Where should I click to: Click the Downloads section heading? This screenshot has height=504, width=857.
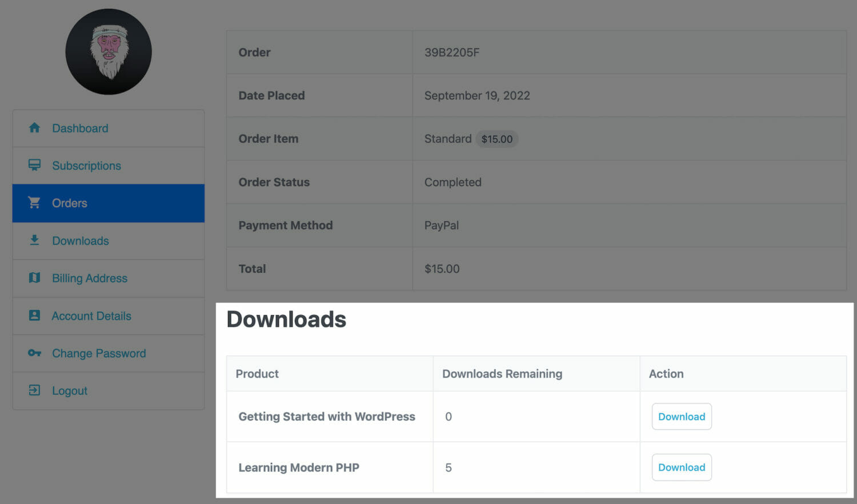click(x=287, y=319)
